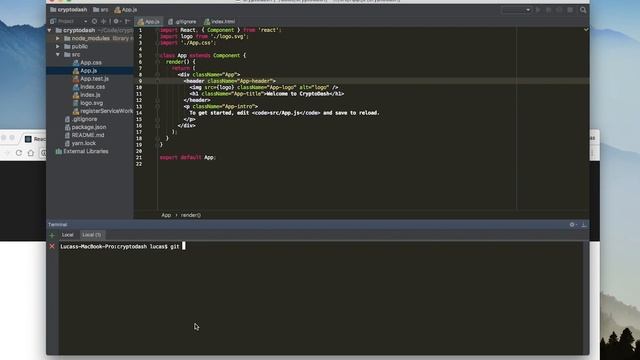Image resolution: width=640 pixels, height=360 pixels.
Task: Click src breadcrumb in navigation bar
Action: [101, 10]
